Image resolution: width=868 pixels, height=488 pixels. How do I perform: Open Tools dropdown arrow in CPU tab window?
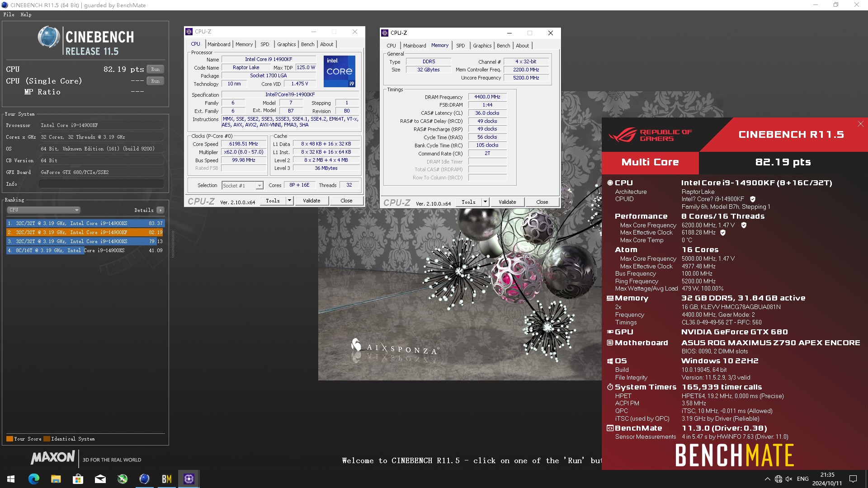289,201
